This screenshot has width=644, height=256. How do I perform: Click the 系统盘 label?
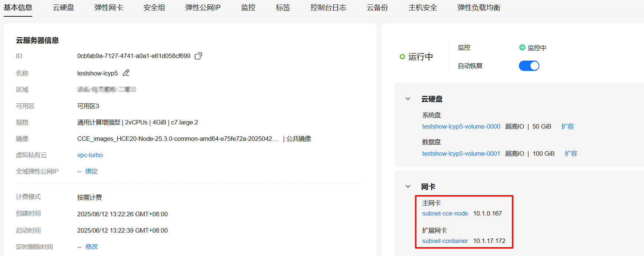[x=431, y=115]
